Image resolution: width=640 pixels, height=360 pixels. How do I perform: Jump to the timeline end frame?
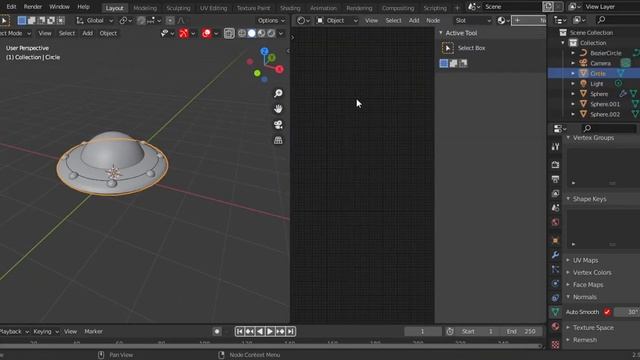coord(291,331)
